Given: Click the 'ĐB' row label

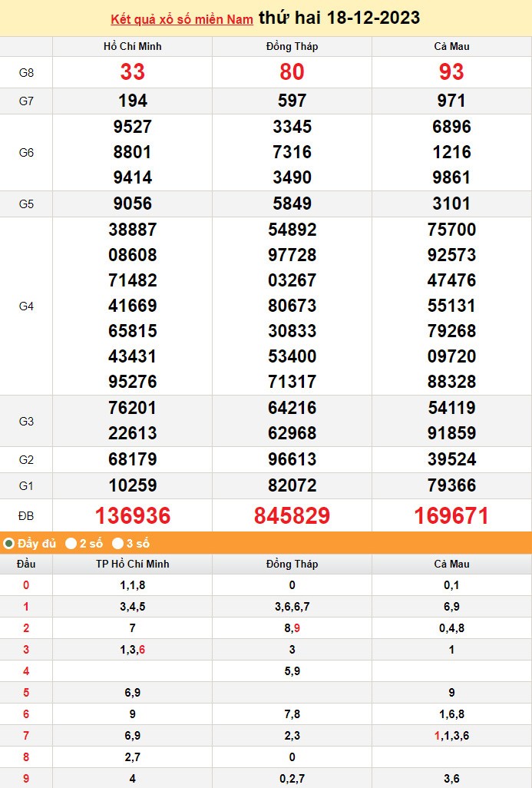Looking at the screenshot, I should pos(26,515).
